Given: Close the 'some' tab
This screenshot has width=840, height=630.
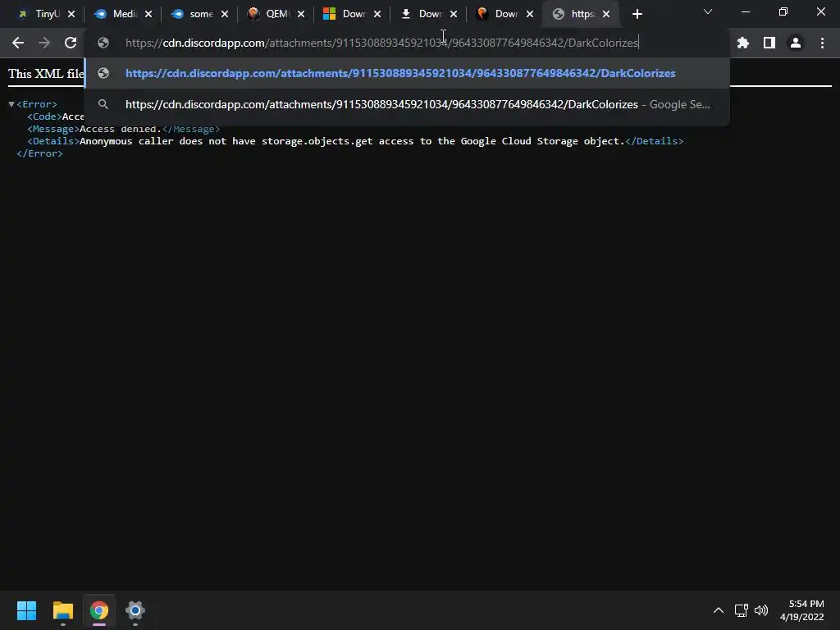Looking at the screenshot, I should (x=225, y=14).
